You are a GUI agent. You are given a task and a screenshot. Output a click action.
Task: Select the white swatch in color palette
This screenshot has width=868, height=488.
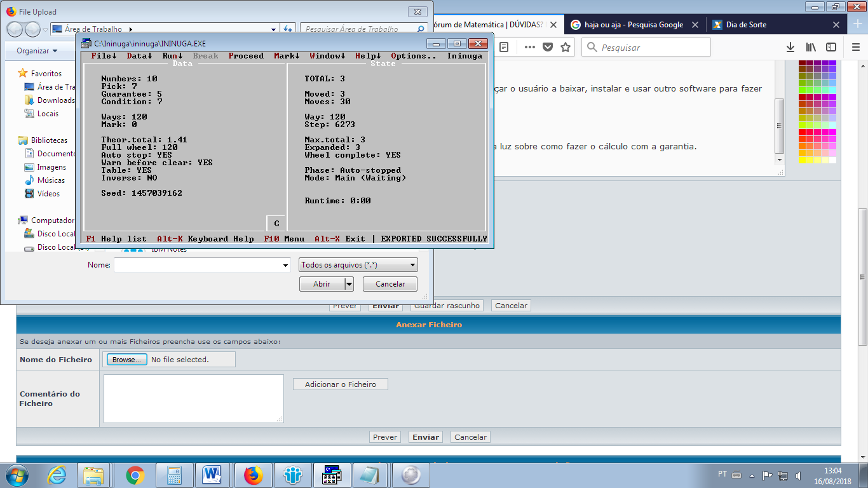point(833,160)
